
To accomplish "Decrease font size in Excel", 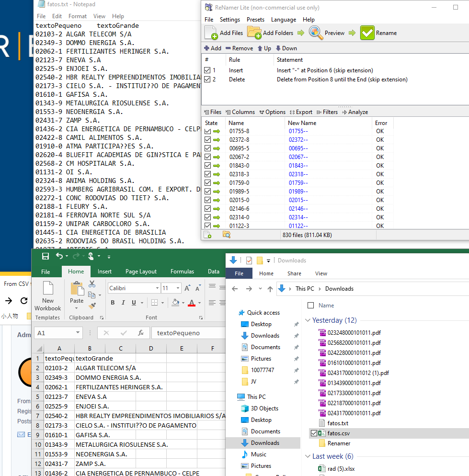I will pos(198,288).
